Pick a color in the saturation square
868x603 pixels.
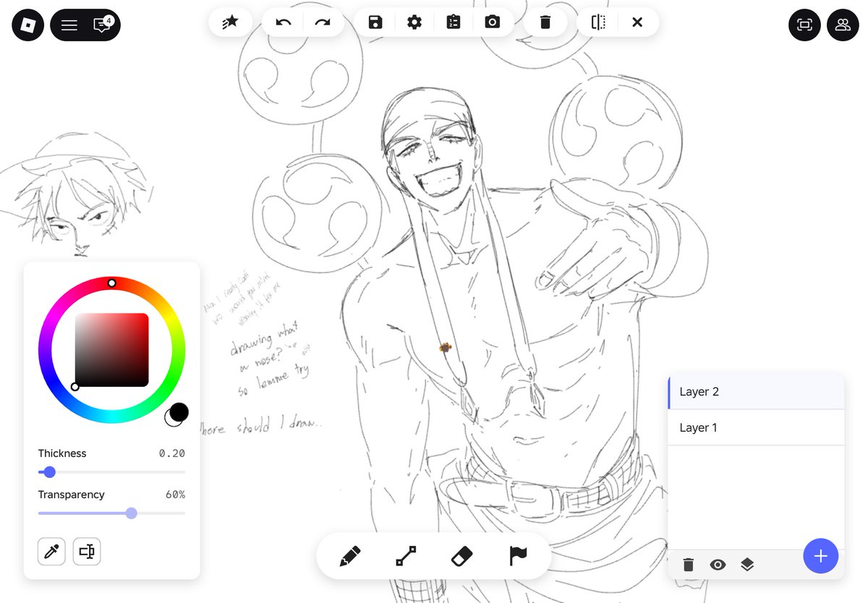[x=111, y=350]
